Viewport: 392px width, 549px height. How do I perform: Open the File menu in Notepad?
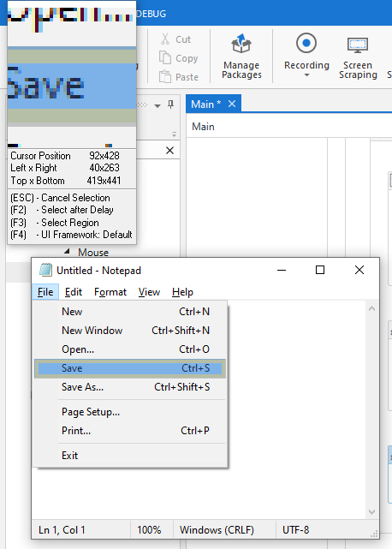pyautogui.click(x=45, y=292)
